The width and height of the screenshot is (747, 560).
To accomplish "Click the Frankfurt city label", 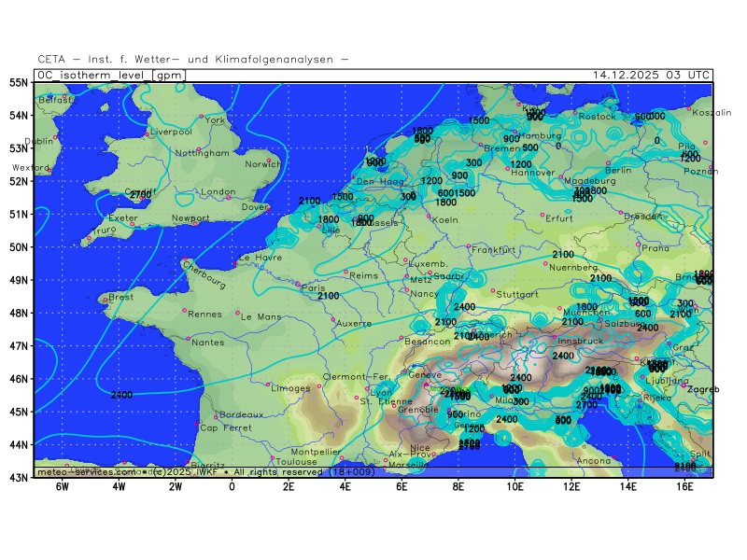I will 494,250.
